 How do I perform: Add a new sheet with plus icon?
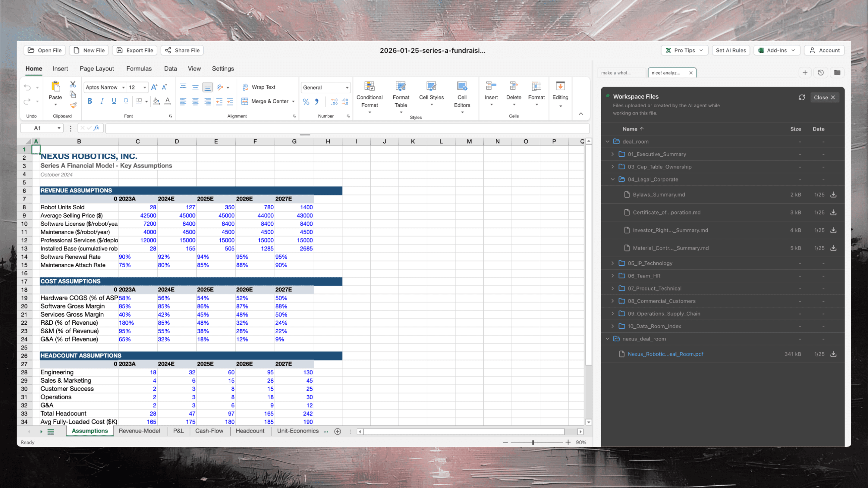point(338,431)
